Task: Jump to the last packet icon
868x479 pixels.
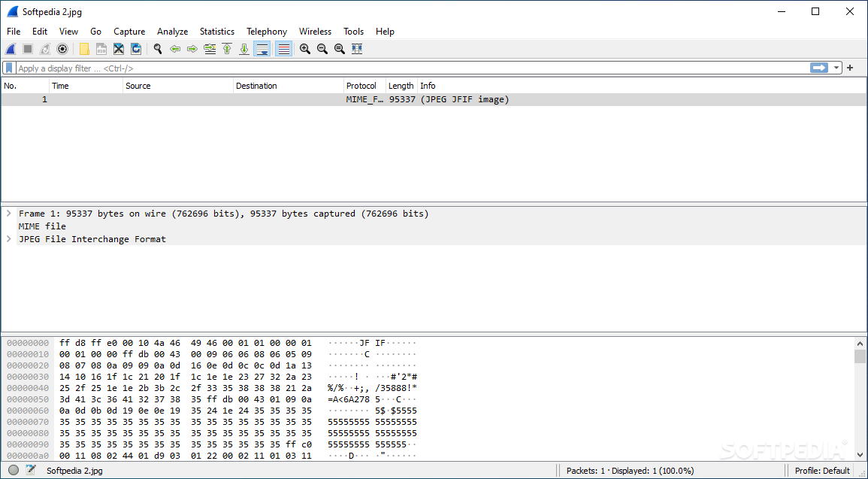Action: coord(244,50)
